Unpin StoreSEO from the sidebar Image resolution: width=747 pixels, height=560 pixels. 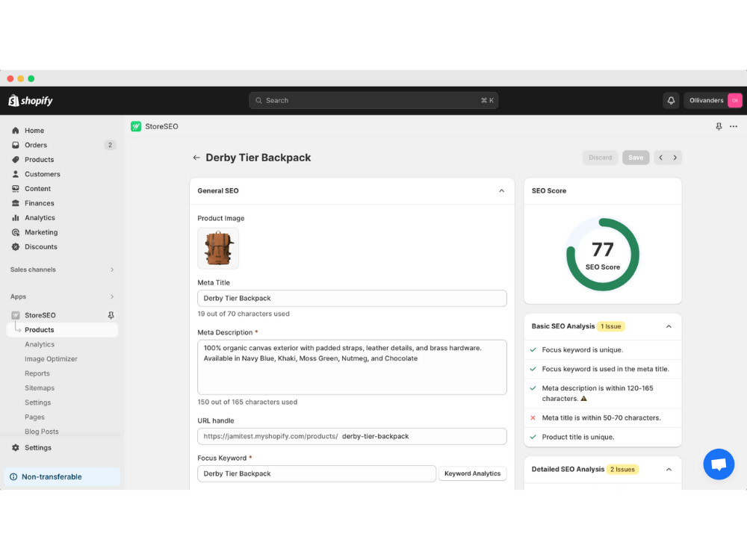[111, 315]
